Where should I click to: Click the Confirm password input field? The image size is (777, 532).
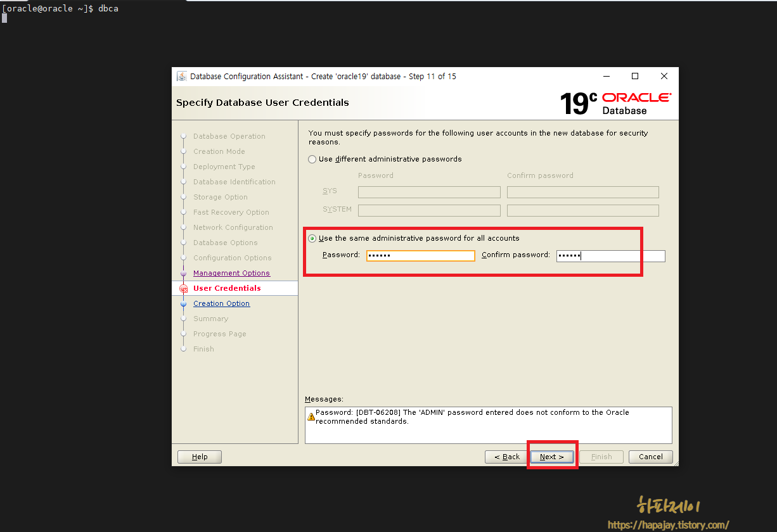coord(611,255)
